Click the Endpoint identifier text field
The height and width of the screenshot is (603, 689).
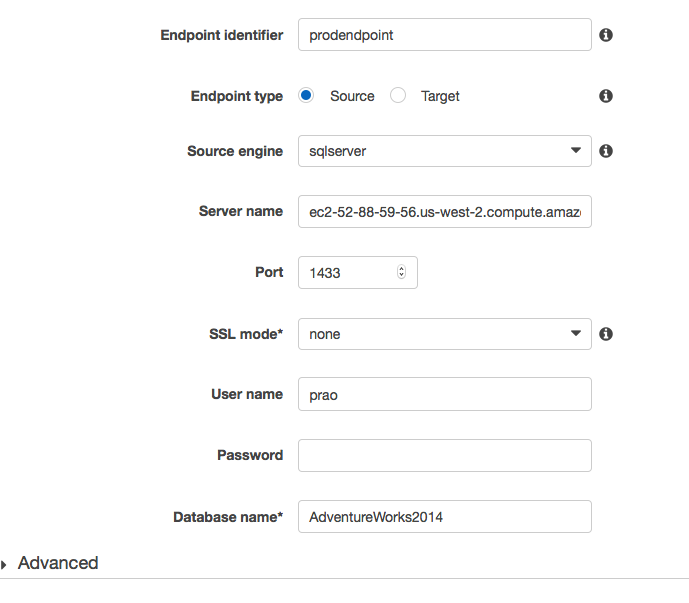pyautogui.click(x=444, y=35)
